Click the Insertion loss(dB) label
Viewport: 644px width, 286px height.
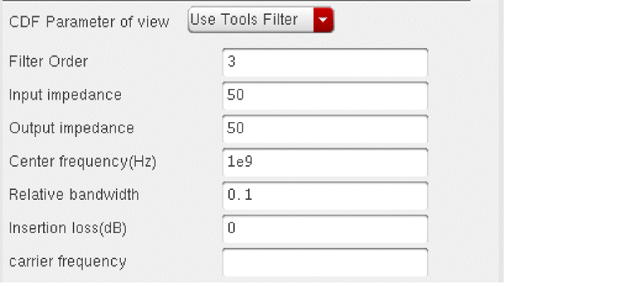67,228
